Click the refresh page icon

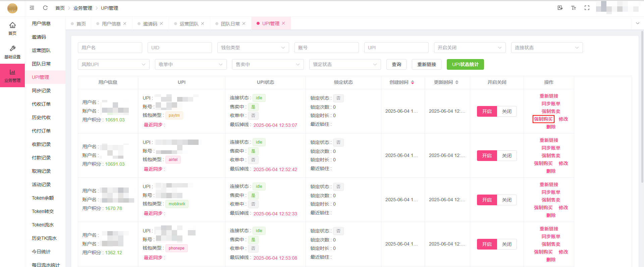45,8
